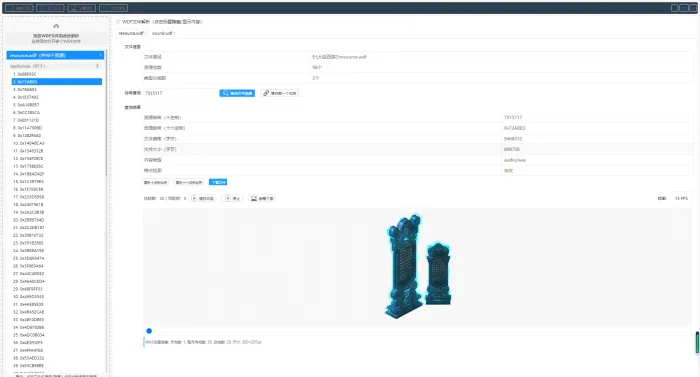700x377 pixels.
Task: Click the blue search query button
Action: coord(237,93)
